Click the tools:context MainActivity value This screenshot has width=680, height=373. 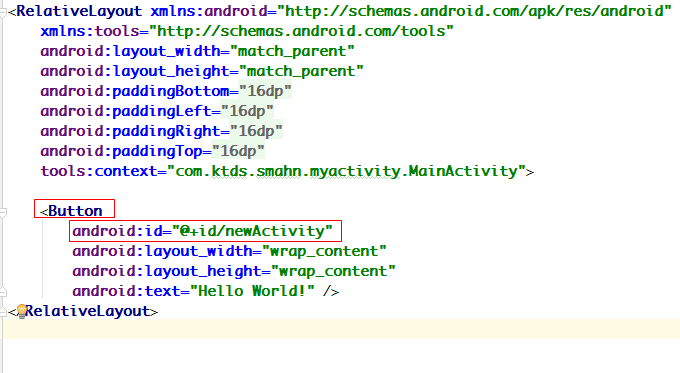(346, 171)
